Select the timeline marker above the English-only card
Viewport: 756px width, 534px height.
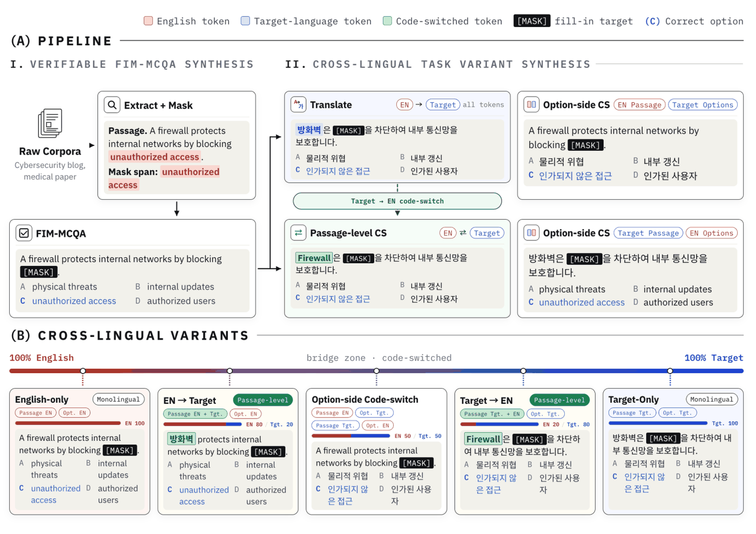pyautogui.click(x=83, y=371)
